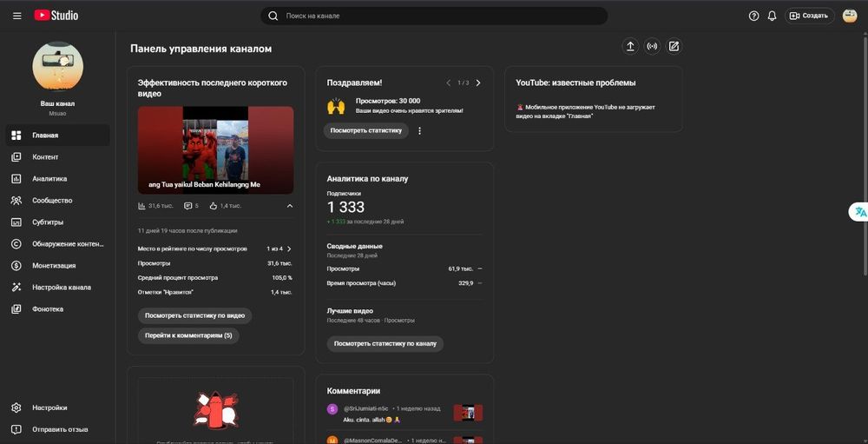Click the search magnifier icon

pyautogui.click(x=273, y=17)
